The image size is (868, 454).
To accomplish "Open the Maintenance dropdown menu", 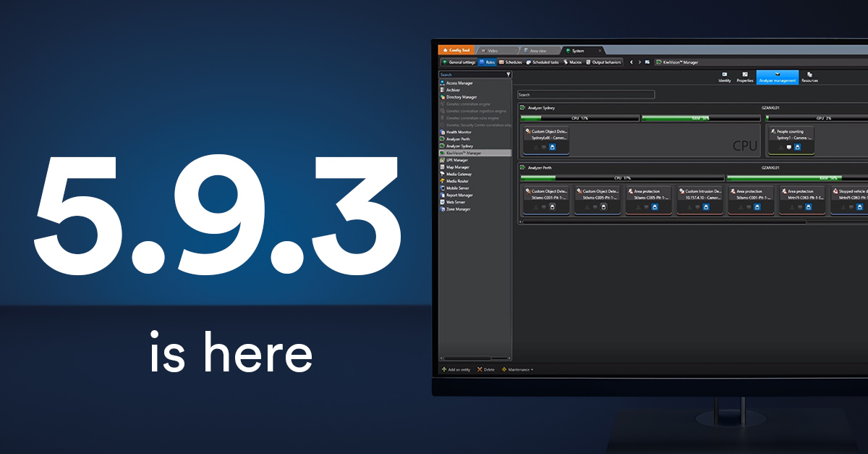I will tap(517, 369).
